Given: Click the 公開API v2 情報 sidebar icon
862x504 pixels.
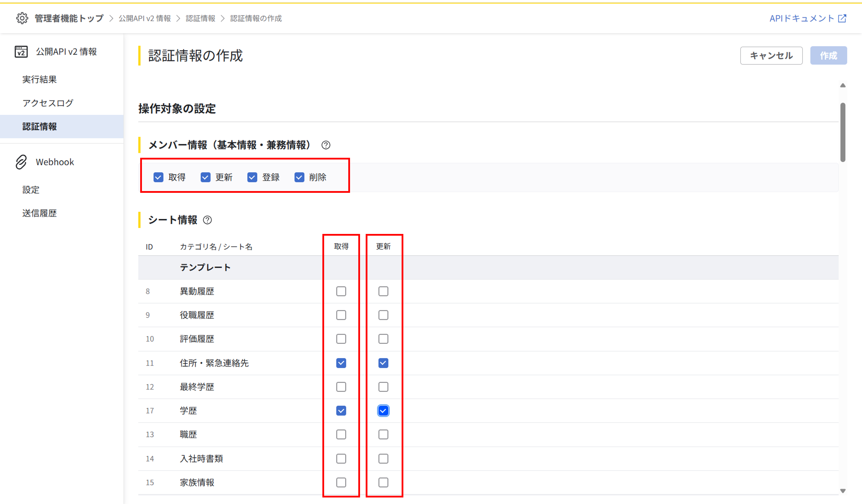Looking at the screenshot, I should pyautogui.click(x=21, y=52).
